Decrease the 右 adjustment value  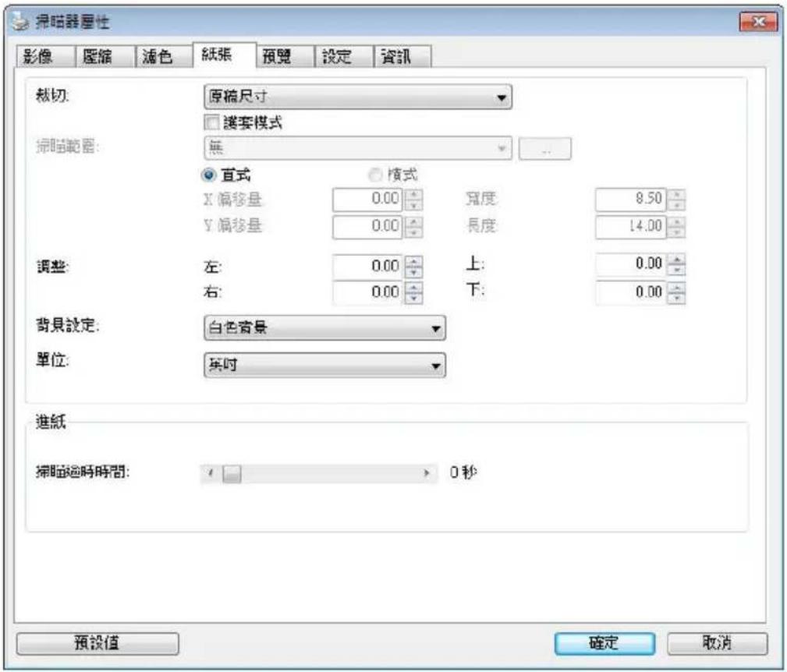pos(413,299)
